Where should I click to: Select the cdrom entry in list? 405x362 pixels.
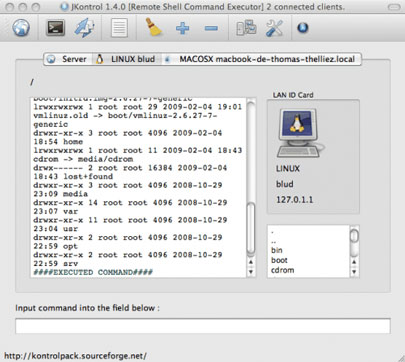[x=282, y=270]
